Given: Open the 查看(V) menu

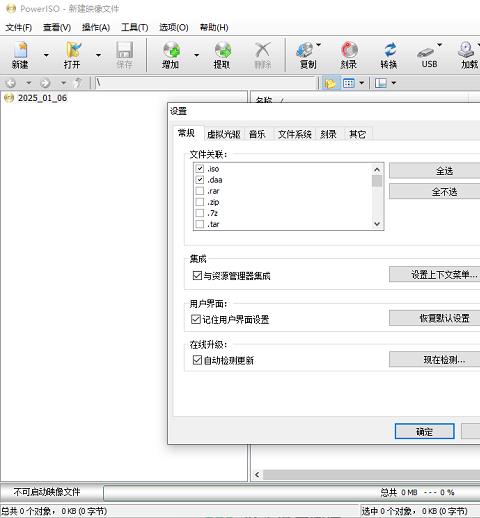Looking at the screenshot, I should (x=57, y=27).
